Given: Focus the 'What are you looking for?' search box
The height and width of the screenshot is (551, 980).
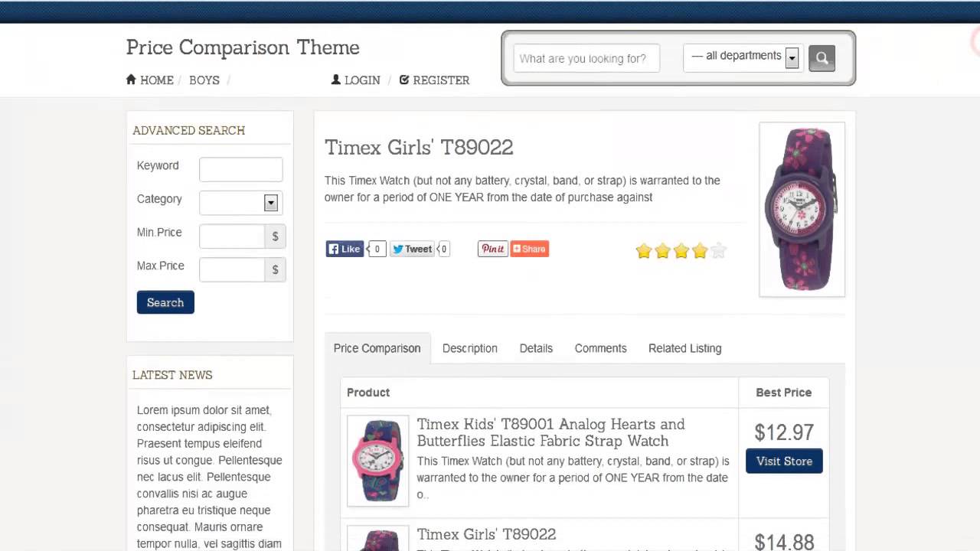Looking at the screenshot, I should pos(586,58).
